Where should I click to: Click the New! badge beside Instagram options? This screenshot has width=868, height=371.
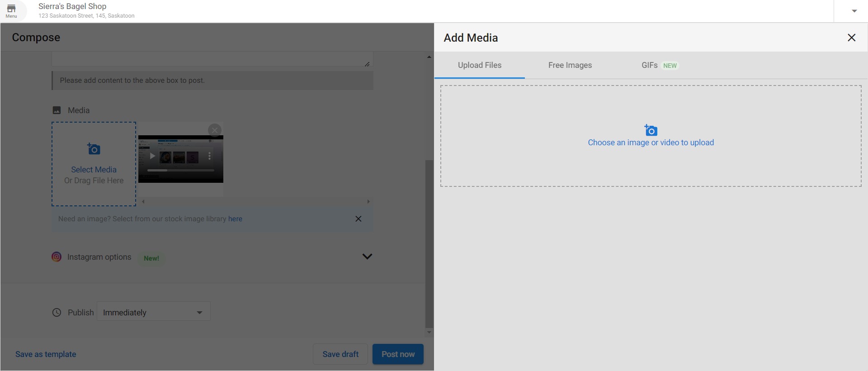(151, 258)
